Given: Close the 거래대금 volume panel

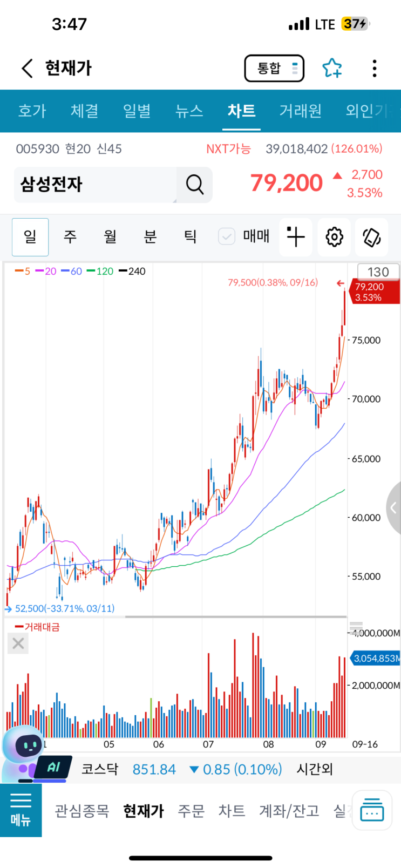Looking at the screenshot, I should coord(18,643).
